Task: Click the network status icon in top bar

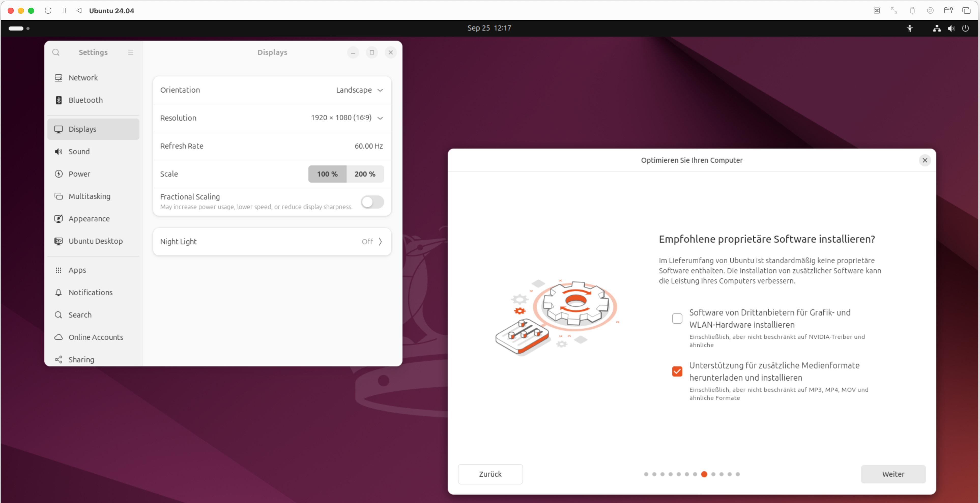Action: pos(937,28)
